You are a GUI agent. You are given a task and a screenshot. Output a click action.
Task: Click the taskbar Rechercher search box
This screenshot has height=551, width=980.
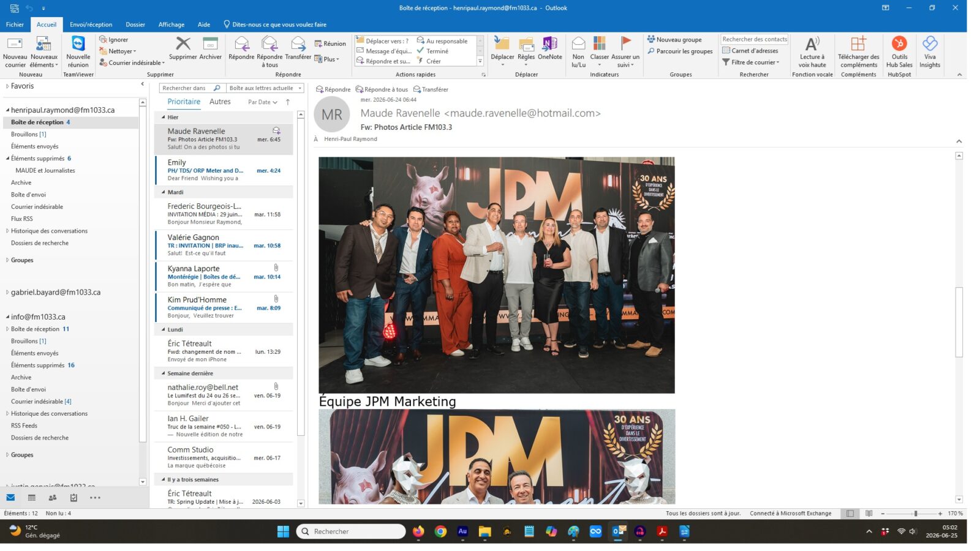(x=351, y=531)
